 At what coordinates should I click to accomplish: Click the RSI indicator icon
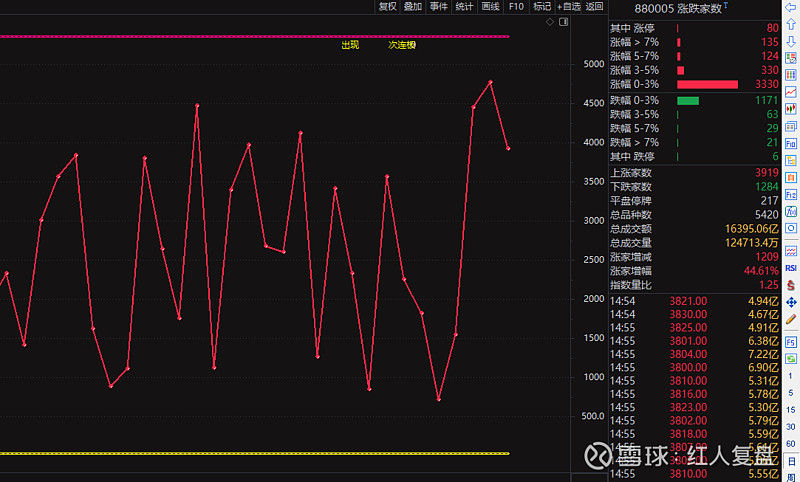(790, 268)
